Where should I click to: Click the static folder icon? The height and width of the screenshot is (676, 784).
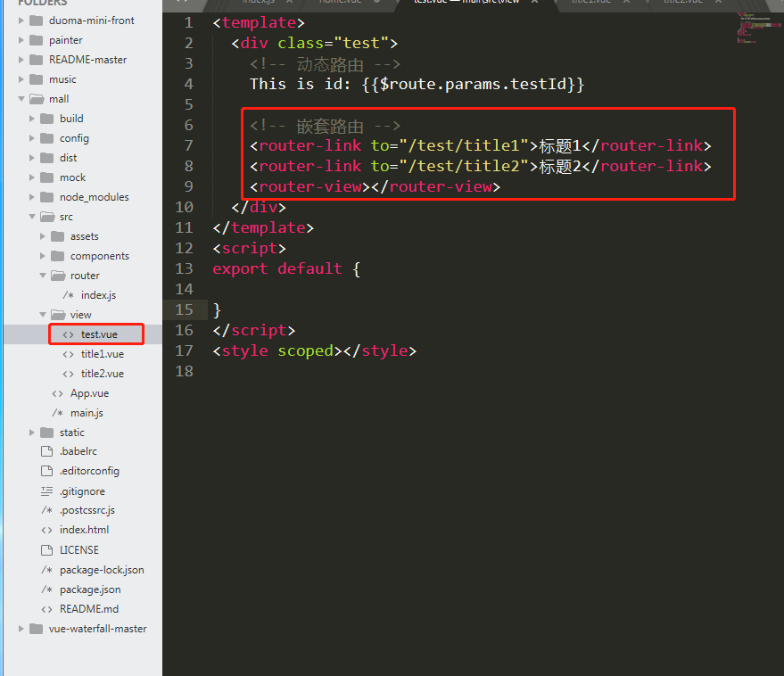click(x=46, y=433)
